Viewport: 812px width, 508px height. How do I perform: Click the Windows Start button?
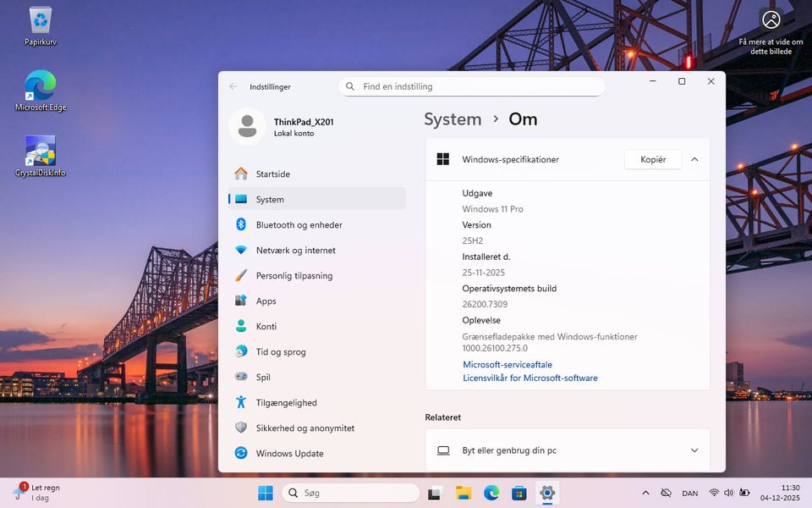[x=266, y=493]
